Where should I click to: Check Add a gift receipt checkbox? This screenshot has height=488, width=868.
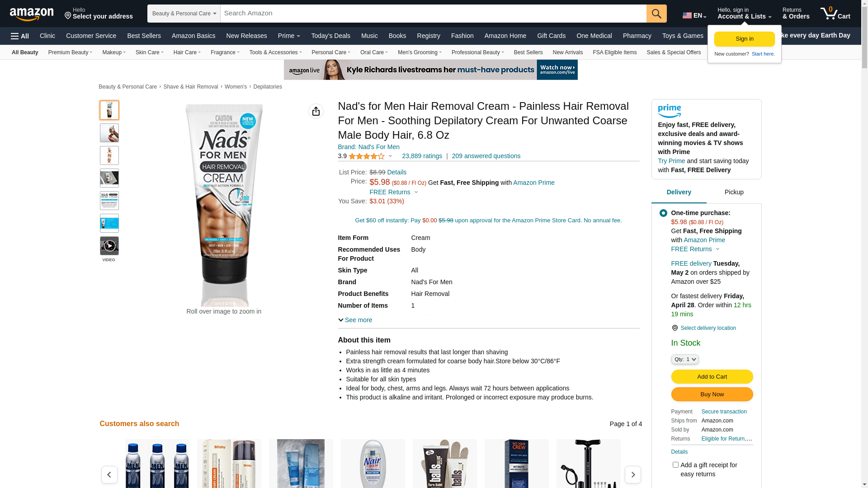[x=675, y=465]
